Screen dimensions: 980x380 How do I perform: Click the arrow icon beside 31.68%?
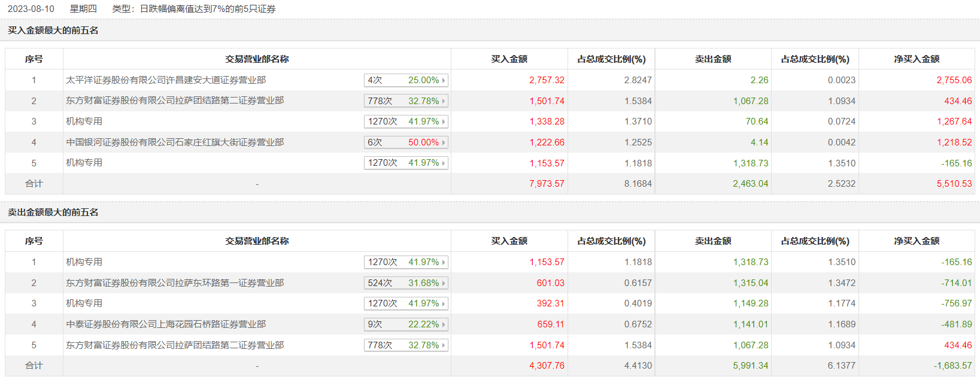pyautogui.click(x=444, y=283)
